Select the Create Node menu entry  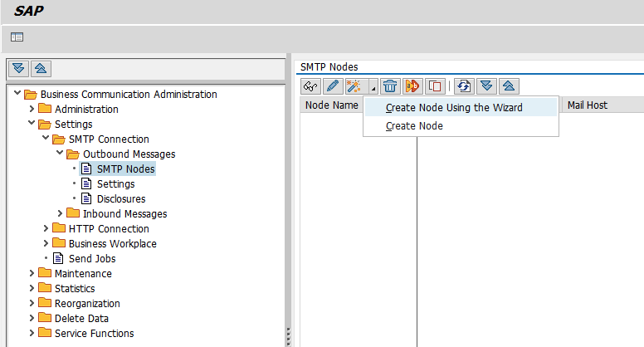click(461, 126)
